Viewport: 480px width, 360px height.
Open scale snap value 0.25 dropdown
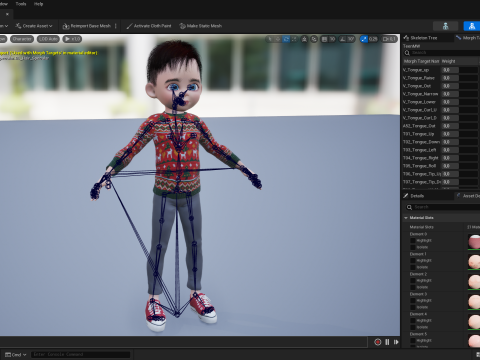[x=373, y=39]
